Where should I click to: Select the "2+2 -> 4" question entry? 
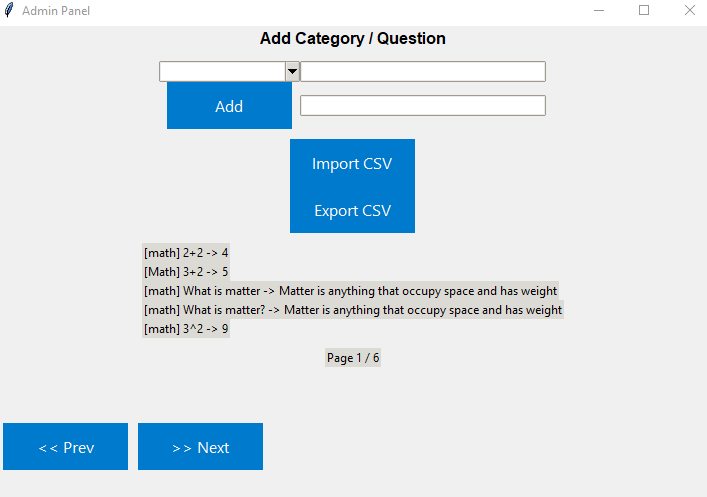tap(186, 253)
